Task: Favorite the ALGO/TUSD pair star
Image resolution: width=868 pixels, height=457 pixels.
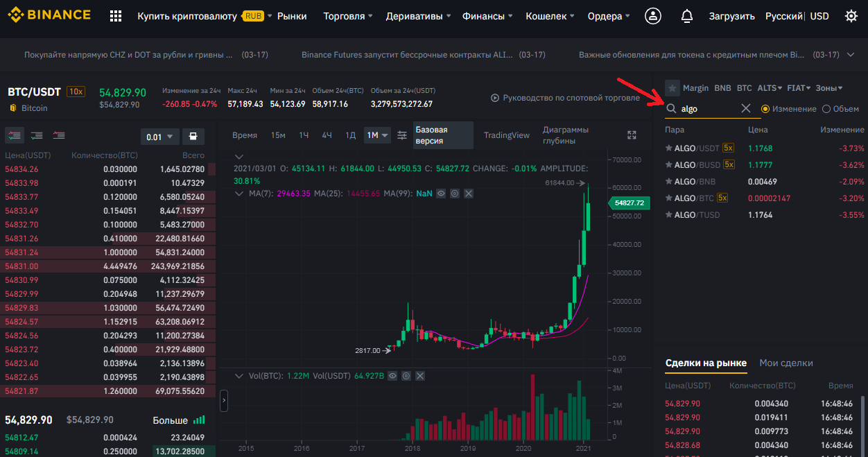Action: pos(669,214)
